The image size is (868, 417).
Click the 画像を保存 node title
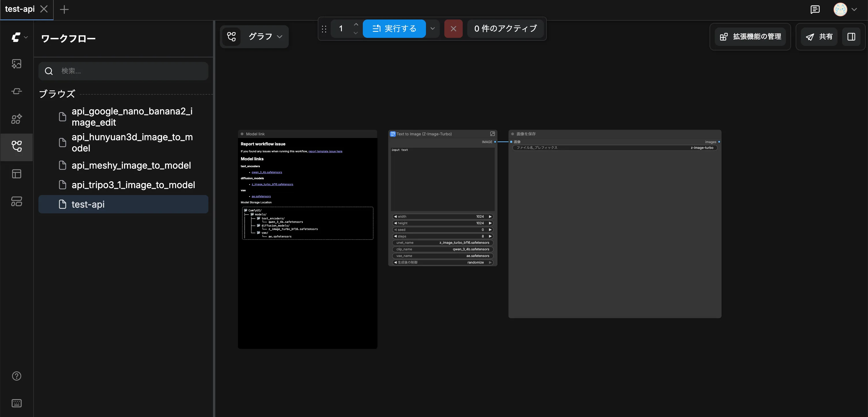coord(526,134)
